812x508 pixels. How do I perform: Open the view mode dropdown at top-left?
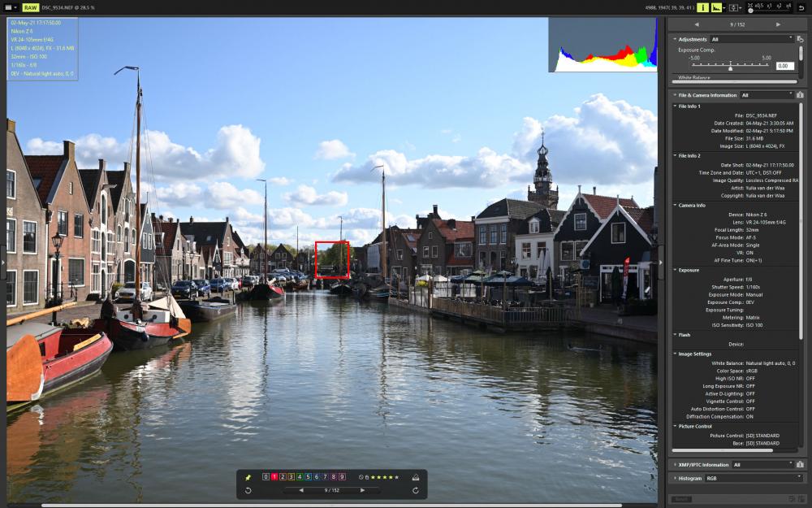pos(10,8)
